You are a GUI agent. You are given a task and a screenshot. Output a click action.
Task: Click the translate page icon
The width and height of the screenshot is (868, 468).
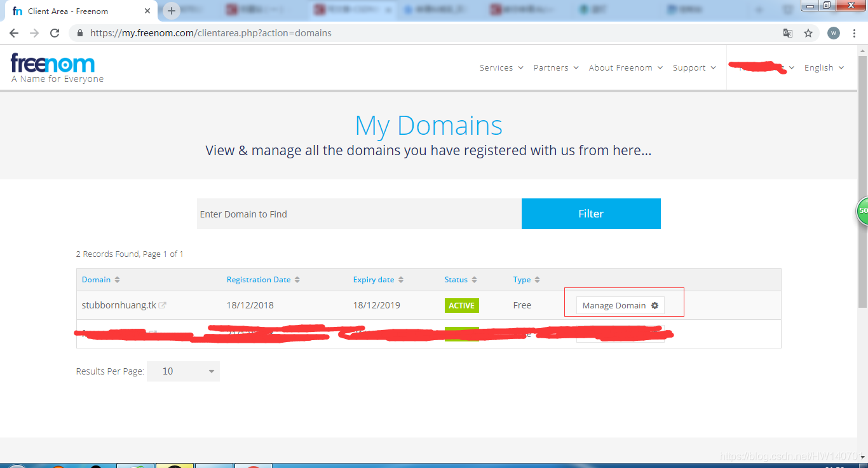tap(788, 33)
